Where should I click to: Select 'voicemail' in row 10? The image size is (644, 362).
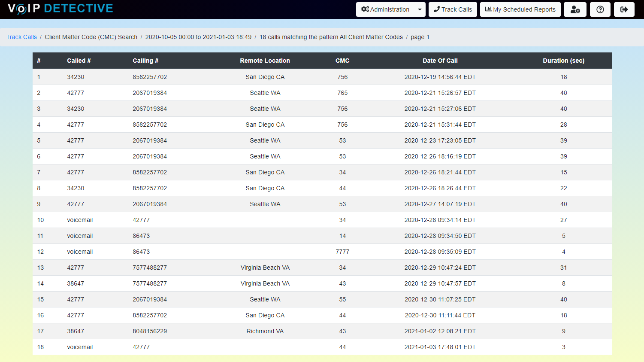tap(80, 220)
